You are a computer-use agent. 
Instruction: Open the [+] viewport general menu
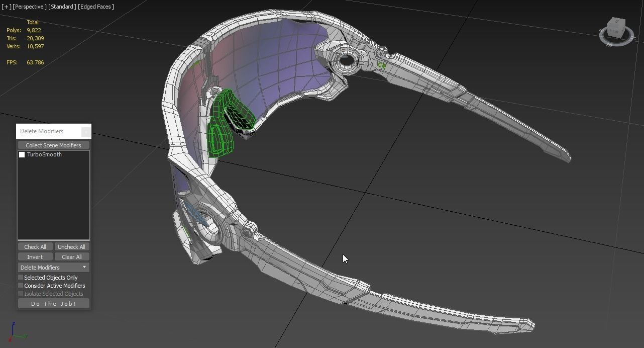click(x=6, y=7)
